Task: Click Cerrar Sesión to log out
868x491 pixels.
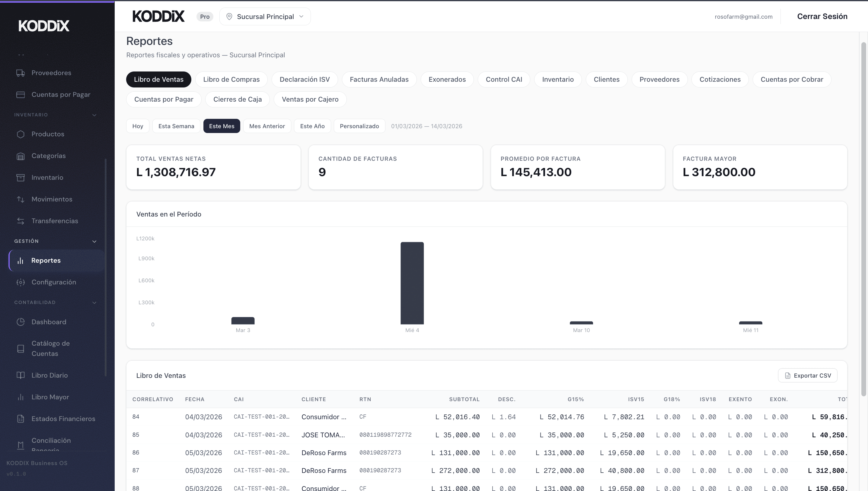Action: [822, 17]
